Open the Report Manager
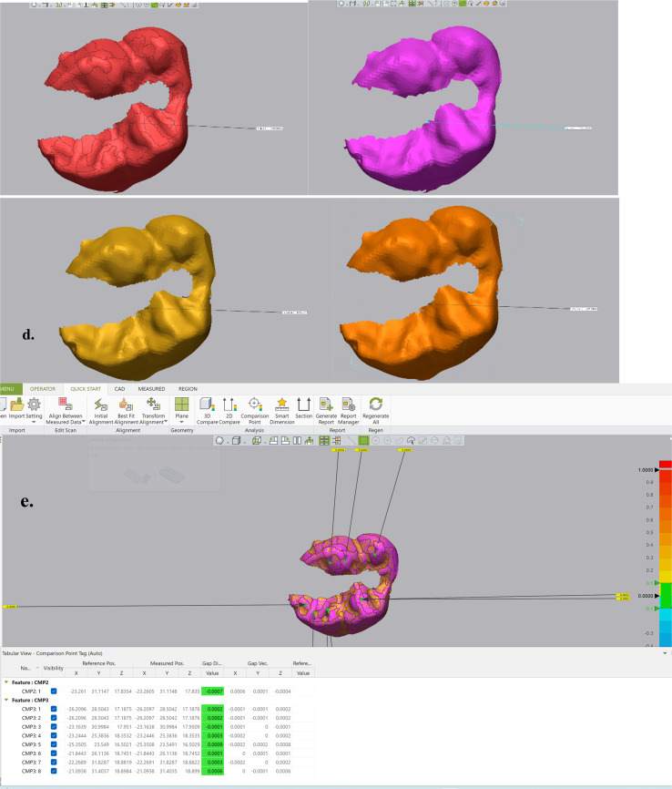 click(348, 410)
